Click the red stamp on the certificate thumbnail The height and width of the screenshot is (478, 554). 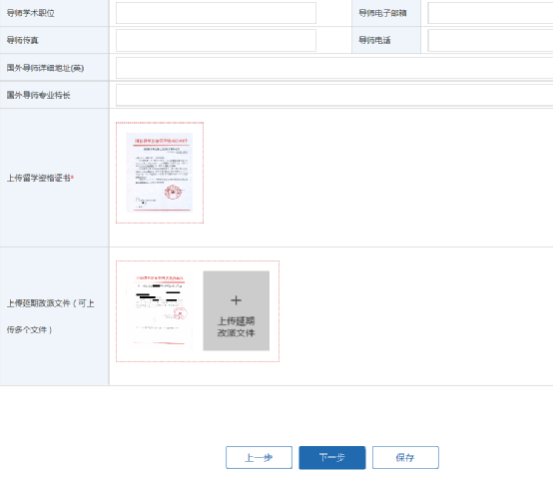(x=173, y=192)
